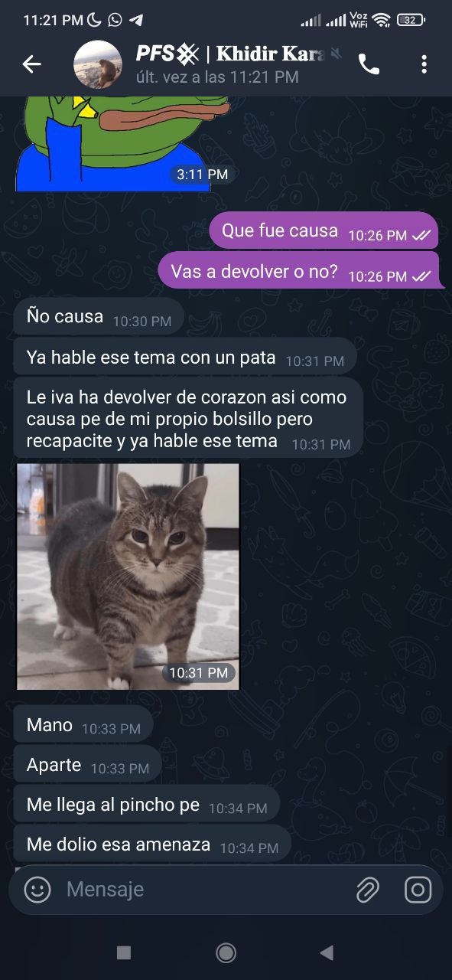
Task: Tap the Android home circle button
Action: [226, 952]
